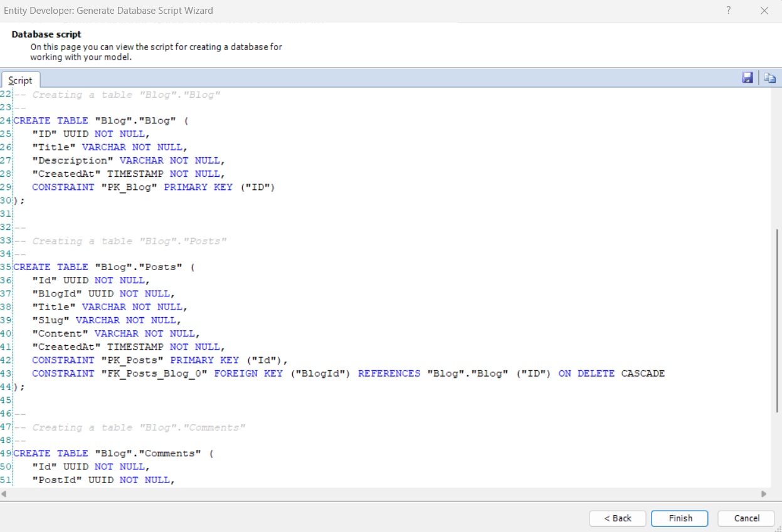Click ON DELETE CASCADE text
Image resolution: width=782 pixels, height=532 pixels.
click(x=611, y=373)
